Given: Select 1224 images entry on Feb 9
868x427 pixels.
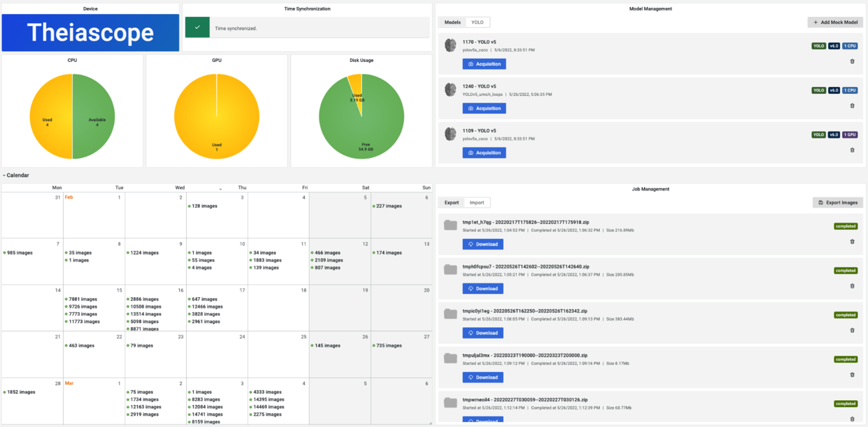Looking at the screenshot, I should click(142, 253).
